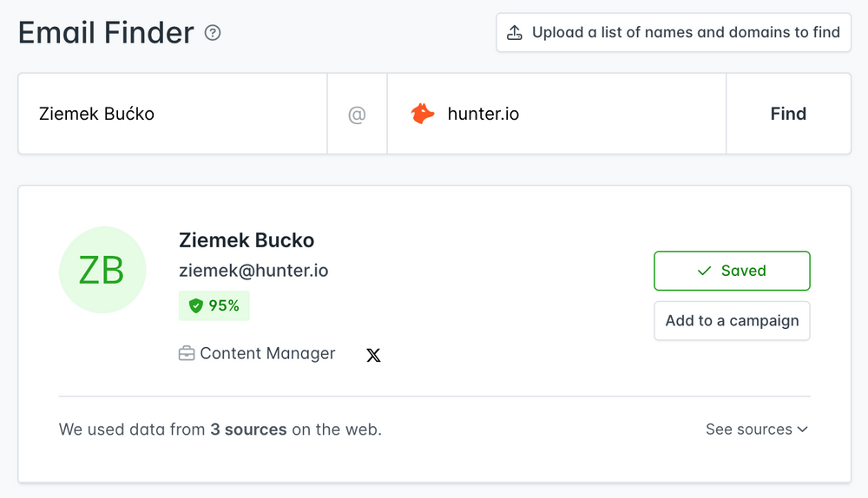Image resolution: width=868 pixels, height=498 pixels.
Task: Click the green shield icon in the badge
Action: click(196, 305)
